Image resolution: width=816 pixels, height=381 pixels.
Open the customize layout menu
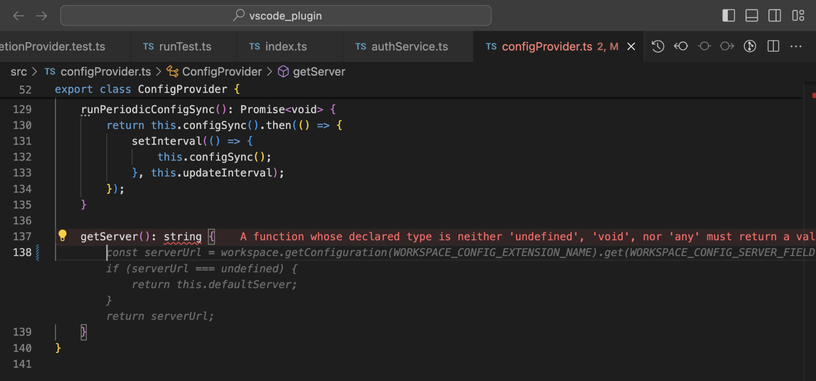point(798,16)
